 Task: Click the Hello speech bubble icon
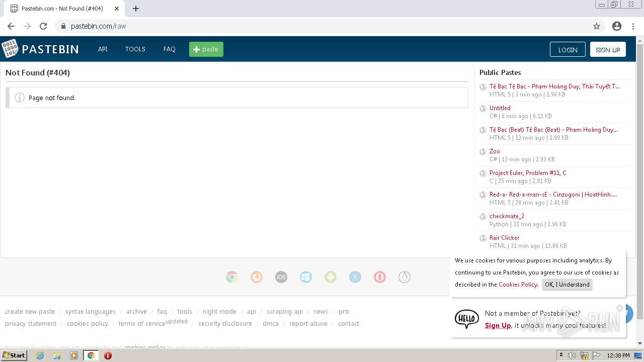[467, 319]
